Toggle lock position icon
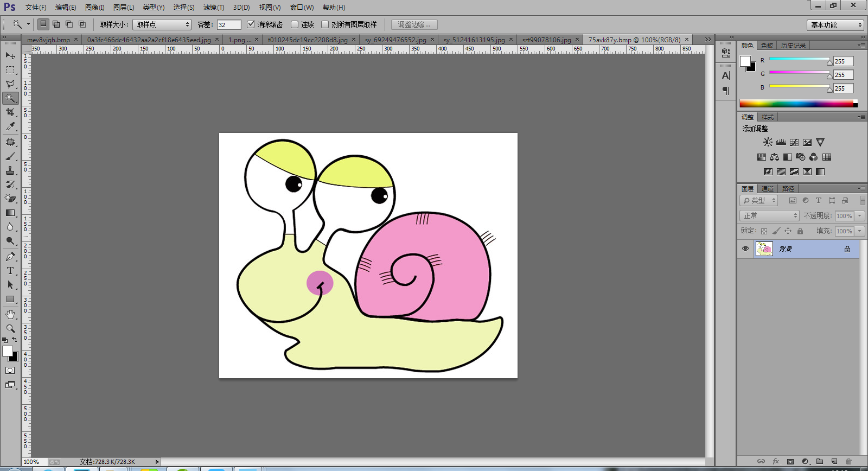The width and height of the screenshot is (868, 471). click(788, 231)
